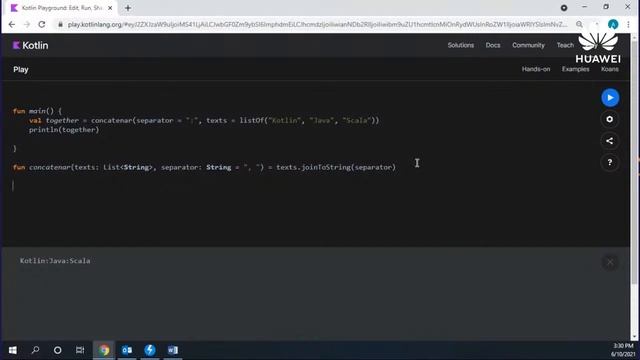640x360 pixels.
Task: Switch to Chrome on the taskbar
Action: click(x=104, y=350)
